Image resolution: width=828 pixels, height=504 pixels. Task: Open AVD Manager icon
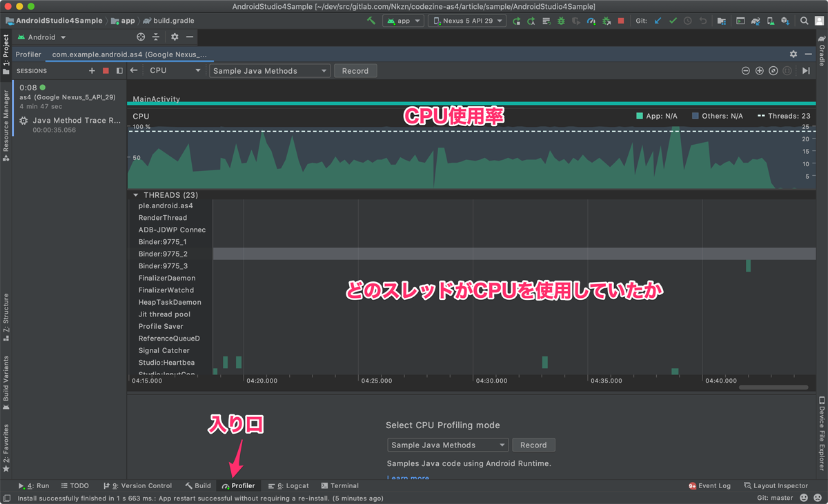click(770, 21)
